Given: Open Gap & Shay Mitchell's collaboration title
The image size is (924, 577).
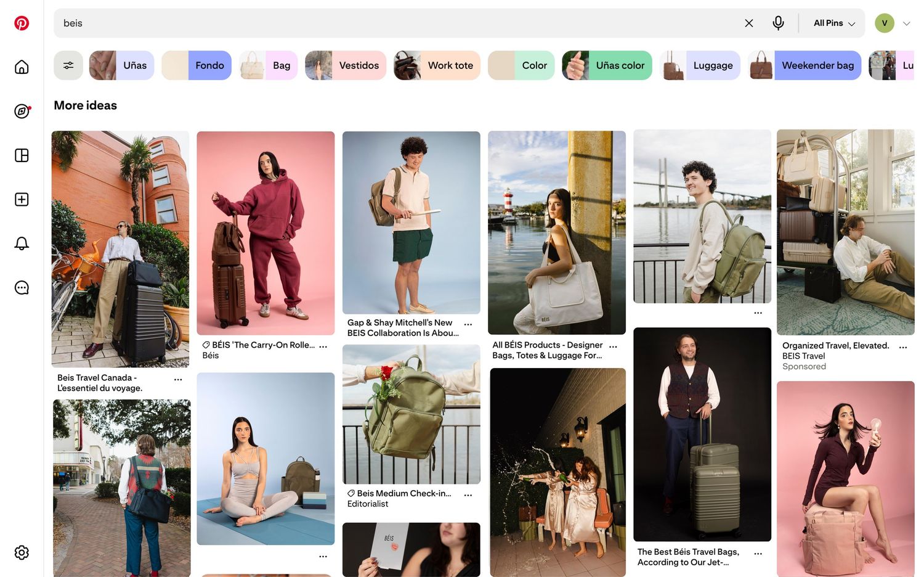Looking at the screenshot, I should click(x=403, y=328).
